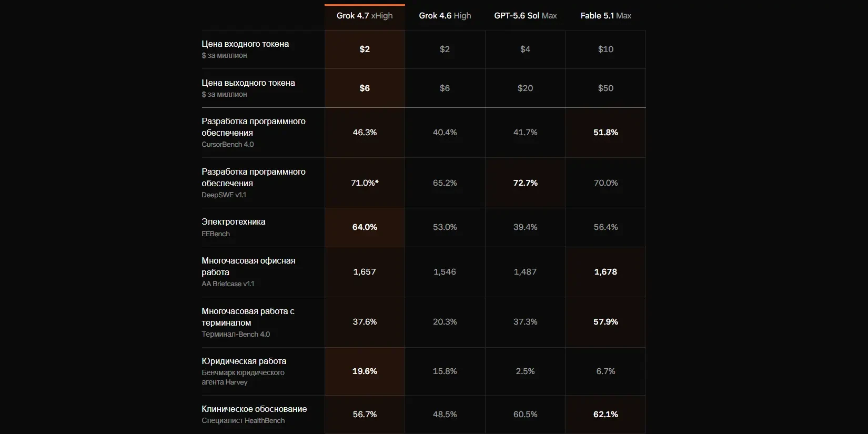
Task: Choose the Fable 5.1 Max column header
Action: pos(605,16)
